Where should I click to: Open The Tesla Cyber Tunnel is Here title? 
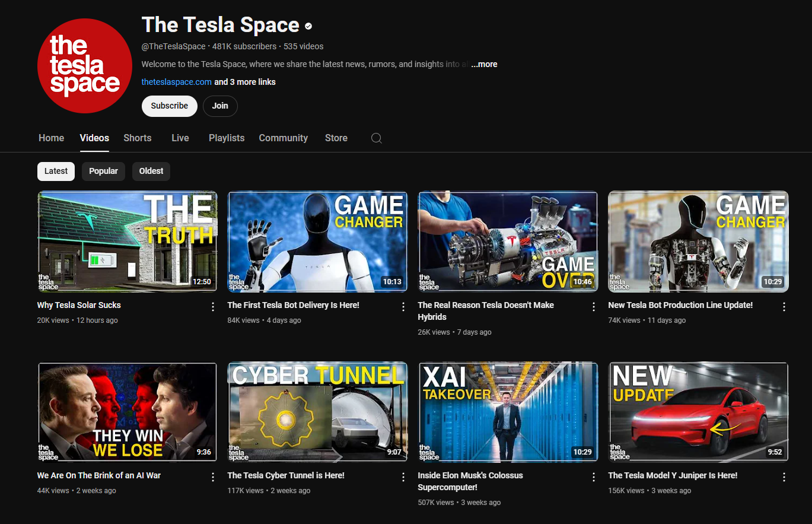click(x=286, y=475)
